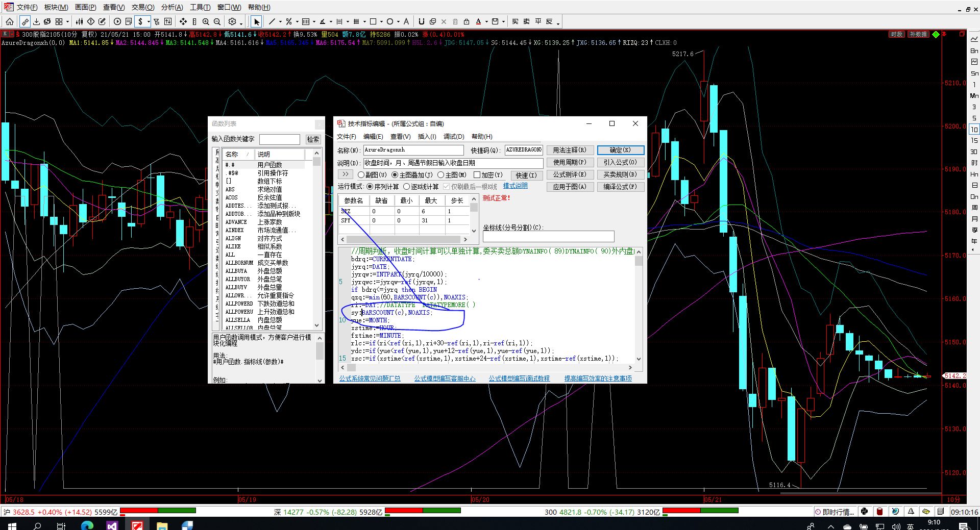
Task: Select the 主图叠加 radio button
Action: point(395,175)
